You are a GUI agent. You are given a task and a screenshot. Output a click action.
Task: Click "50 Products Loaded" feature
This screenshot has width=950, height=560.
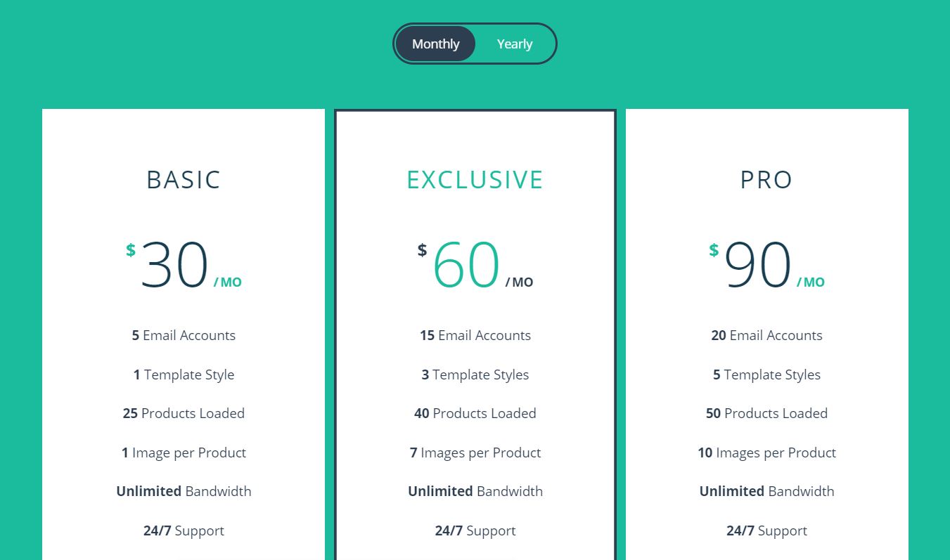click(766, 413)
